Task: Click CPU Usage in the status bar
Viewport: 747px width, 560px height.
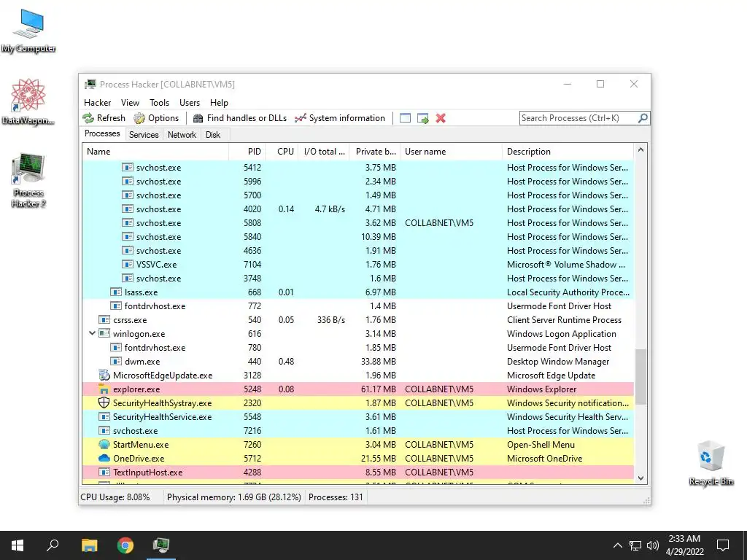Action: coord(115,497)
